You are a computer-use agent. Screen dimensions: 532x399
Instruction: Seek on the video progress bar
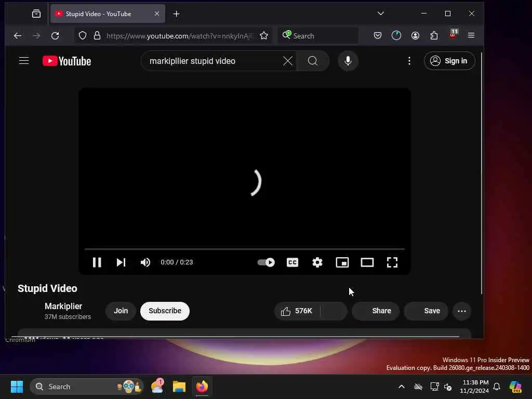coord(245,249)
